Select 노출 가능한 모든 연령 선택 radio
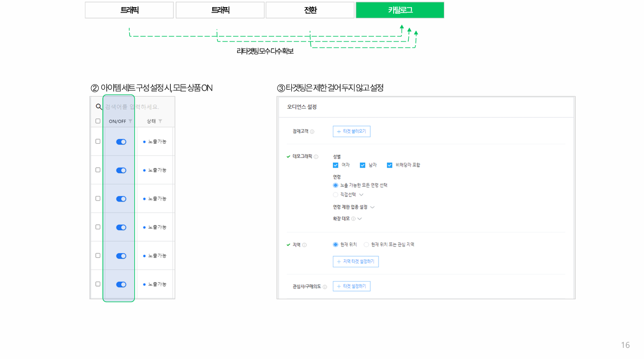Viewport: 644px width, 359px height. [335, 185]
